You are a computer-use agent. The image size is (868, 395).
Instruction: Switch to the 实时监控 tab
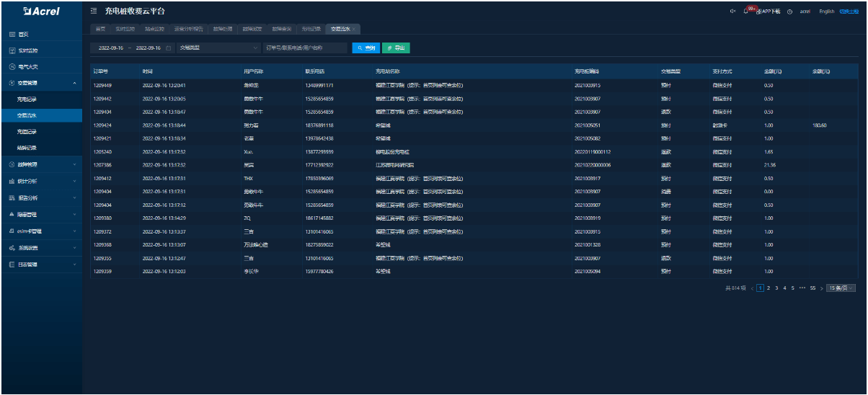[x=125, y=29]
